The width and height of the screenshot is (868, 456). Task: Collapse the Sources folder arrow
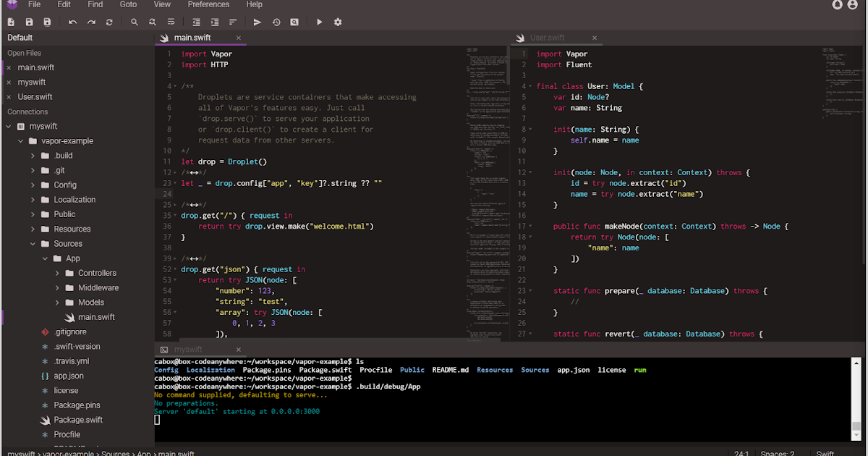[x=33, y=244]
